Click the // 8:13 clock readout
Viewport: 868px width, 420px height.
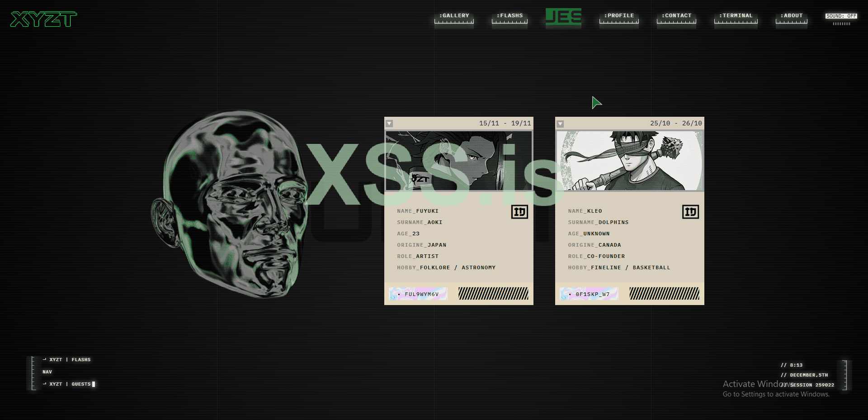pos(791,365)
